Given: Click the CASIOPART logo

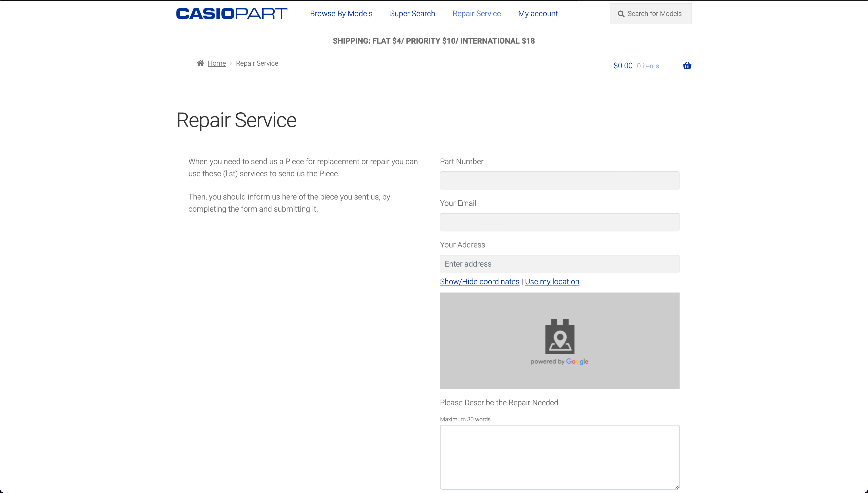Looking at the screenshot, I should coord(232,14).
